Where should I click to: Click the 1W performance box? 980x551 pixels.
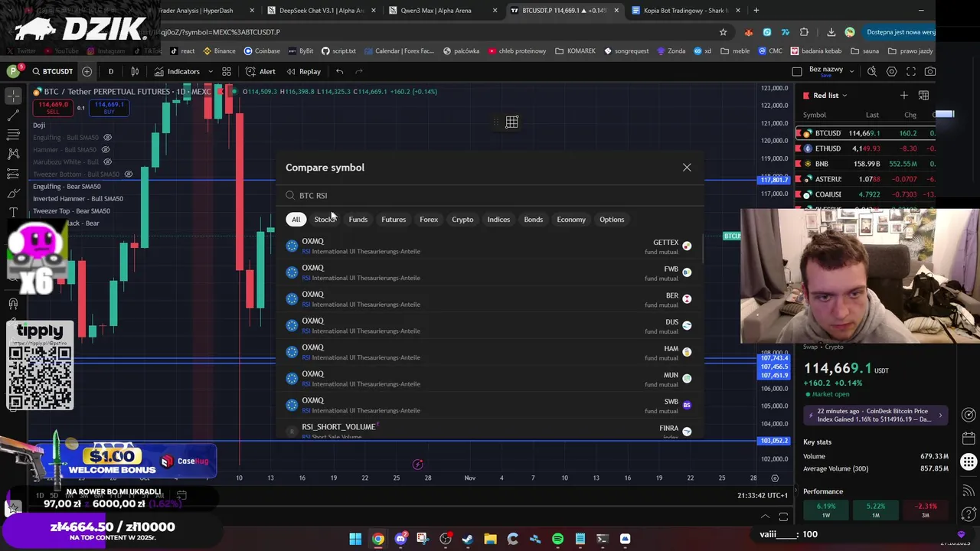click(826, 510)
